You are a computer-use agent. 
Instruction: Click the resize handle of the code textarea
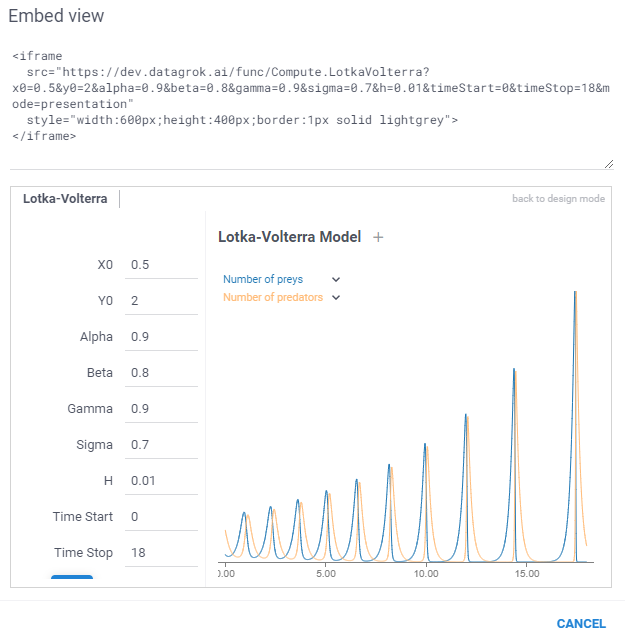point(609,163)
